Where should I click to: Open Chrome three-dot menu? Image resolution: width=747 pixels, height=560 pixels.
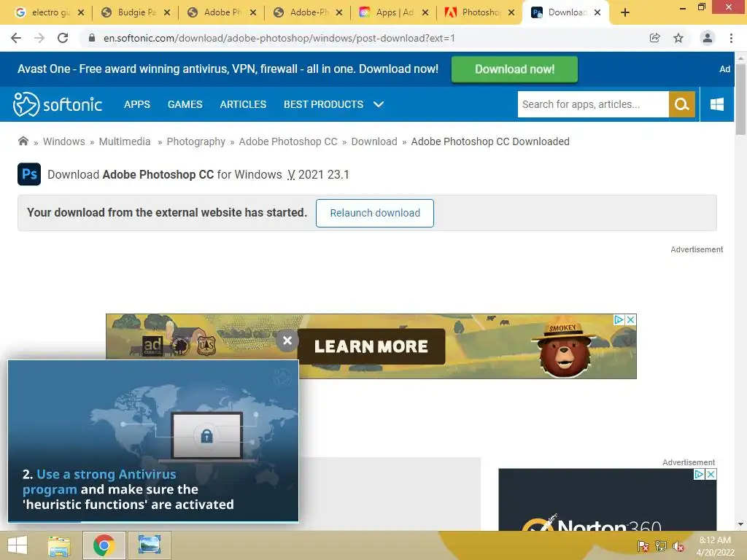[x=731, y=38]
